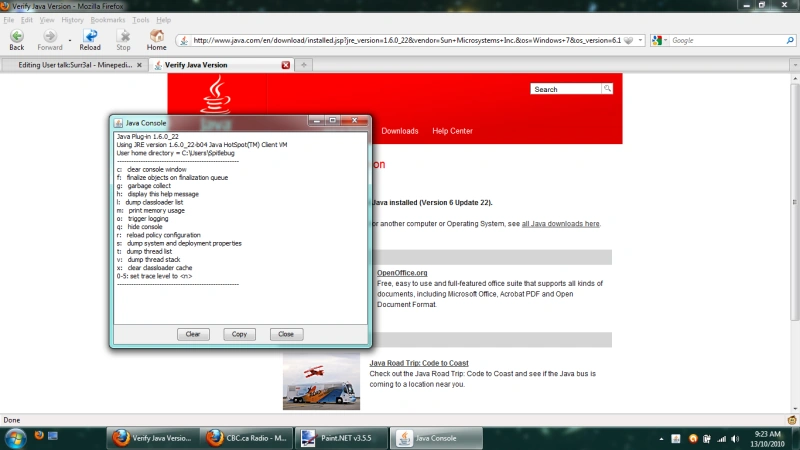800x450 pixels.
Task: Switch to Java Console taskbar button
Action: pos(436,438)
